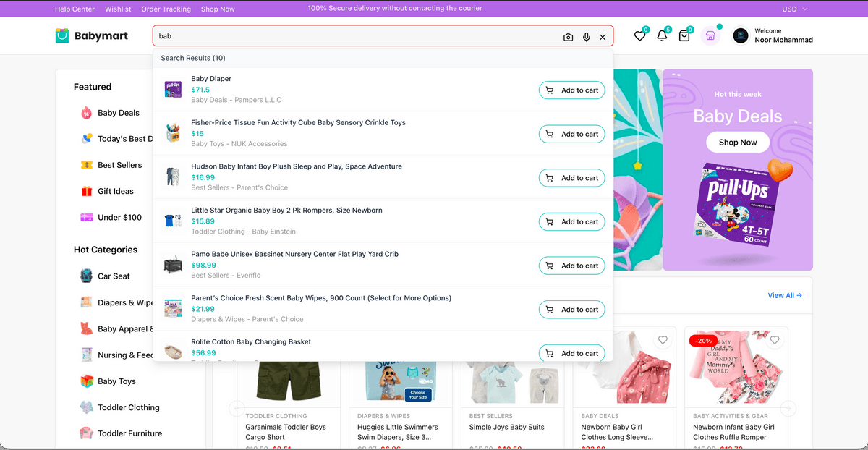Click the carousel next arrow on right
This screenshot has width=868, height=450.
point(789,409)
